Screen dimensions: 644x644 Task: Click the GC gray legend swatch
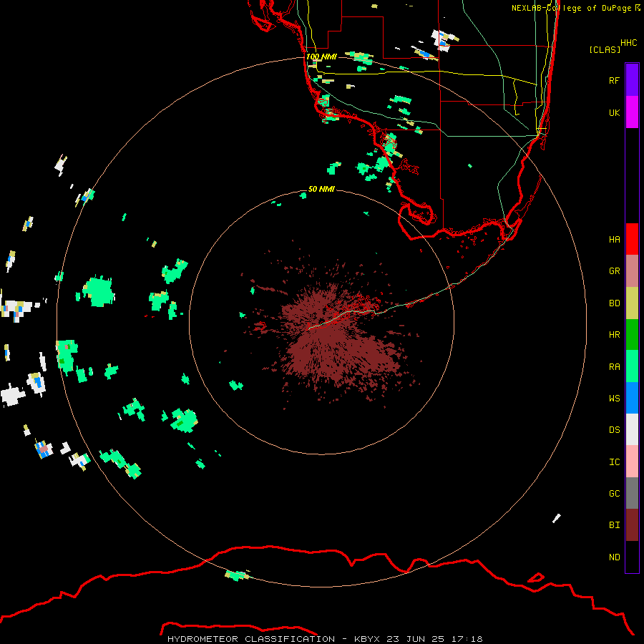pos(632,493)
